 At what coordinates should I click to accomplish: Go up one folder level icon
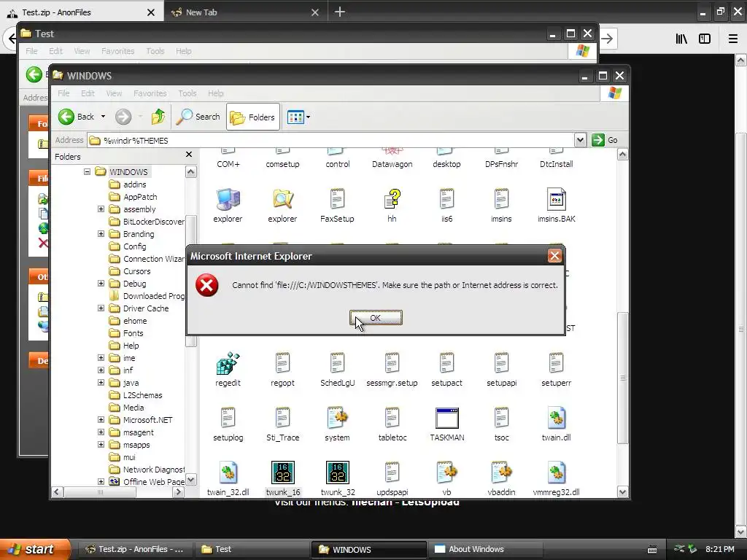(158, 117)
